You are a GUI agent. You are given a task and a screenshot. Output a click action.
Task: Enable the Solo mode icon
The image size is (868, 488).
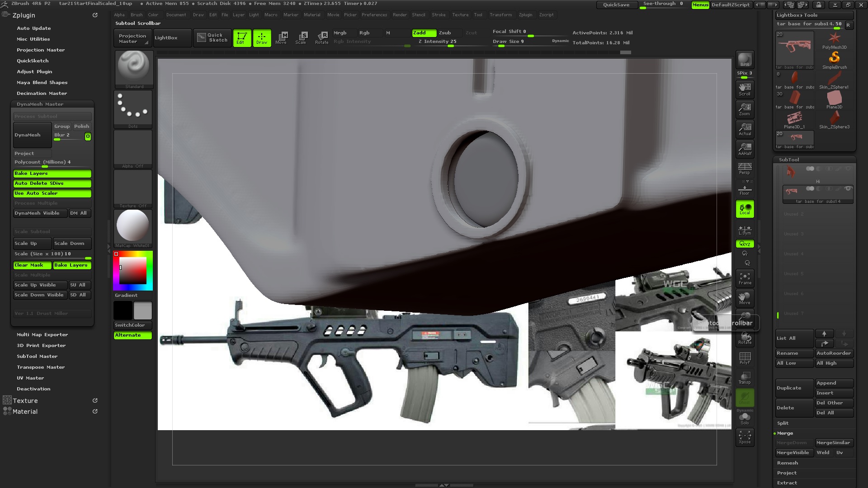click(x=745, y=418)
